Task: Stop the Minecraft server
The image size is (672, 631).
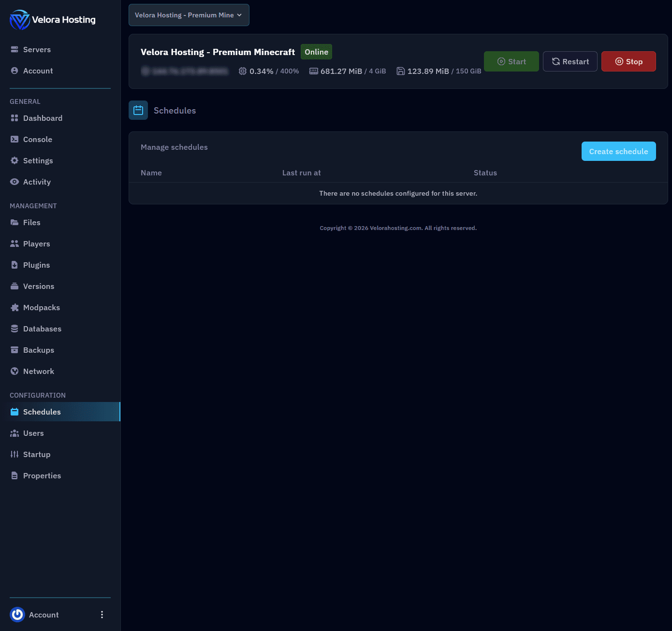Action: (628, 61)
